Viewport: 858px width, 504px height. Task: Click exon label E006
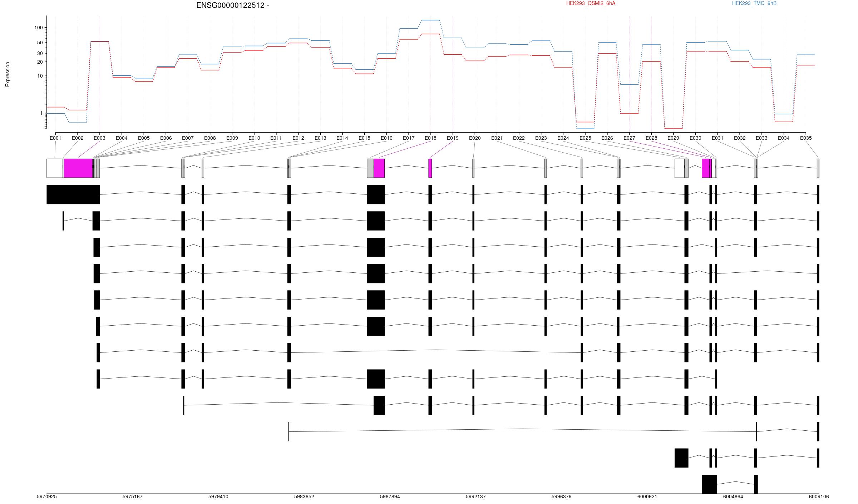(x=166, y=138)
